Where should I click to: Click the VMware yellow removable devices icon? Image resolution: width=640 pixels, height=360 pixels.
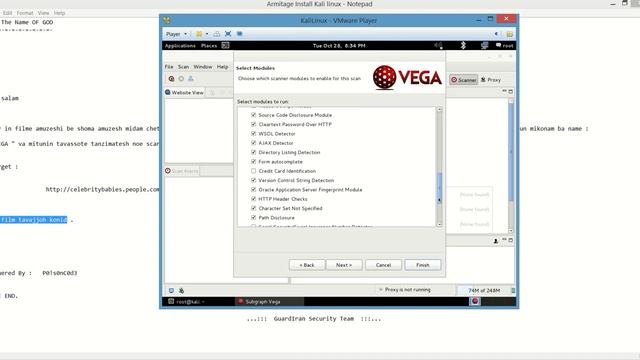coord(199,34)
